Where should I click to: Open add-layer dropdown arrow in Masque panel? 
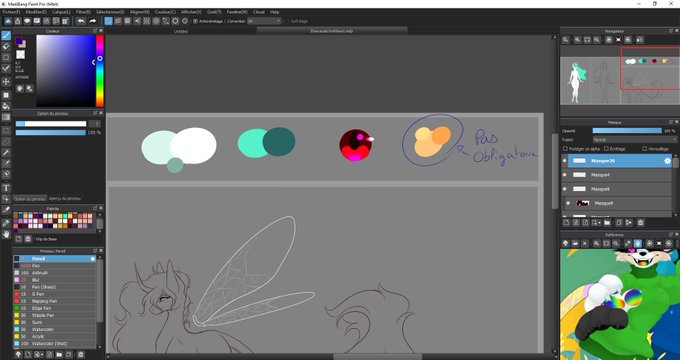click(x=599, y=223)
